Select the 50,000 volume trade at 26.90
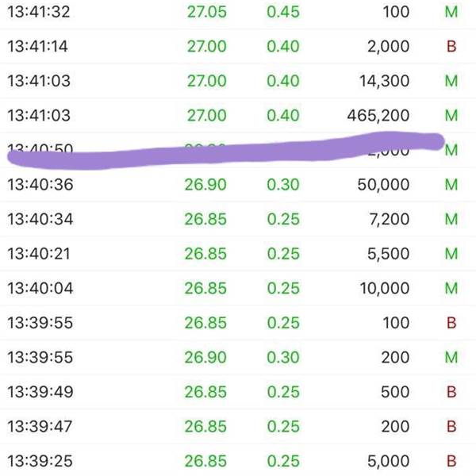 click(238, 184)
